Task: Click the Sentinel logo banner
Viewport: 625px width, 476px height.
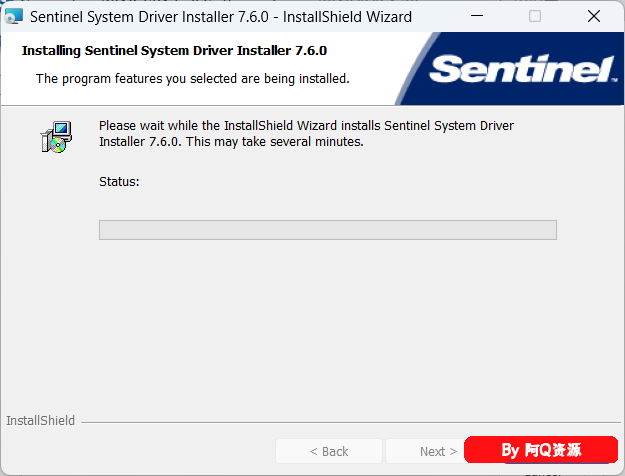Action: click(509, 69)
